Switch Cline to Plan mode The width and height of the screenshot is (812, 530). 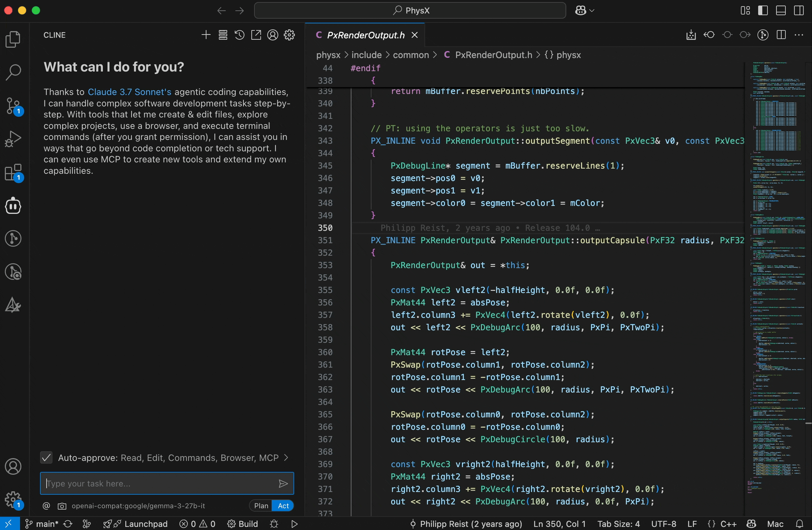point(261,505)
